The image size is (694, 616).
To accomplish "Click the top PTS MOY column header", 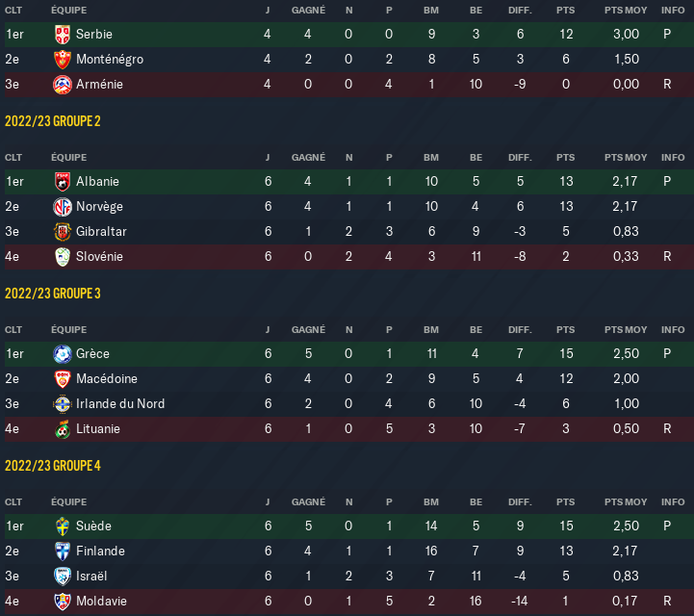I will tap(626, 11).
